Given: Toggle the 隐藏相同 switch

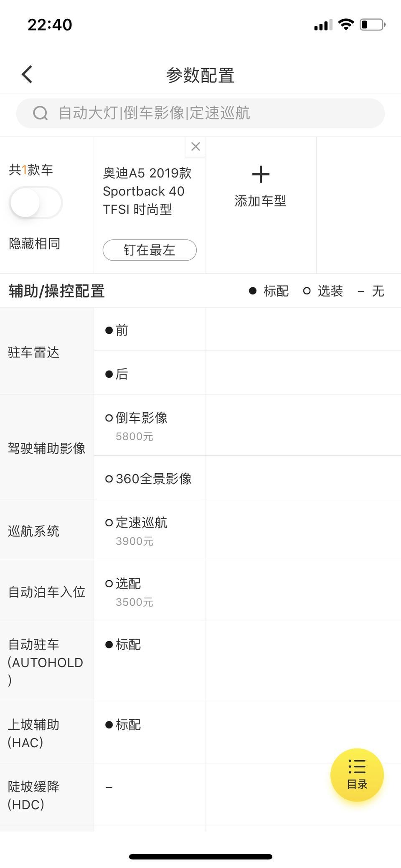Looking at the screenshot, I should (36, 203).
